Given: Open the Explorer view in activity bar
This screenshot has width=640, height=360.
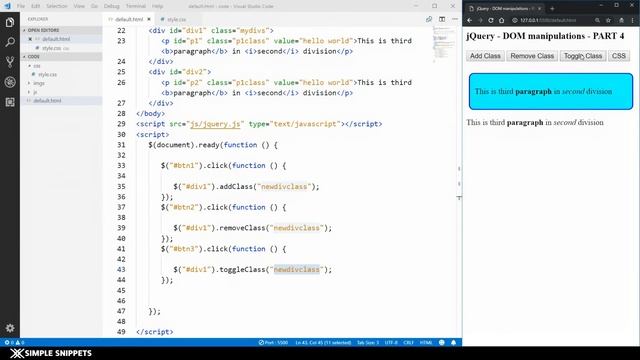Looking at the screenshot, I should (10, 22).
